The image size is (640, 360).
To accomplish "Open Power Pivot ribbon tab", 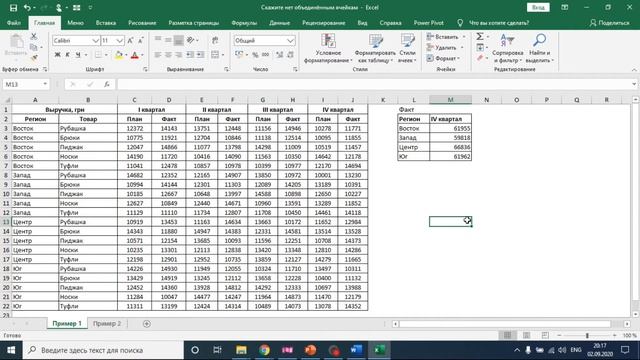I will click(429, 23).
